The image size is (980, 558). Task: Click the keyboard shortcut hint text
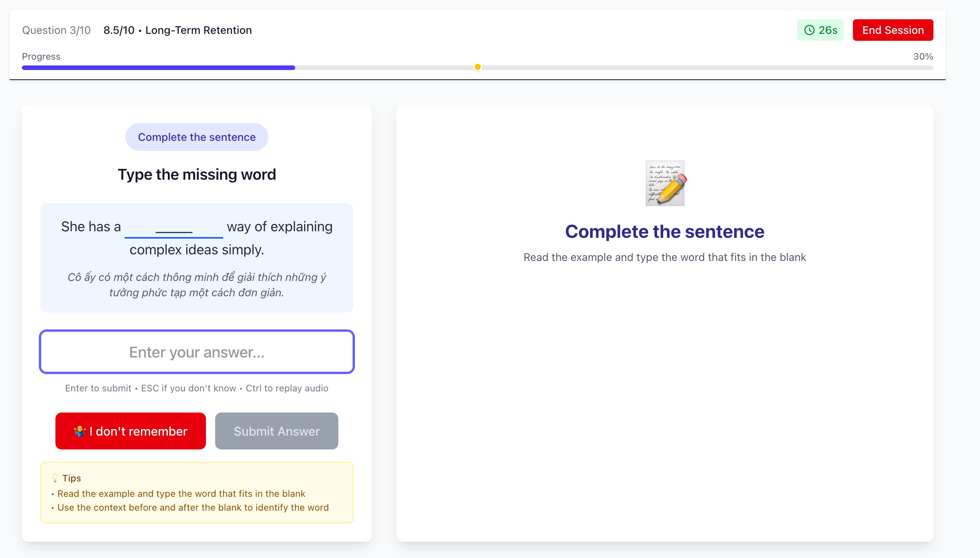(197, 388)
